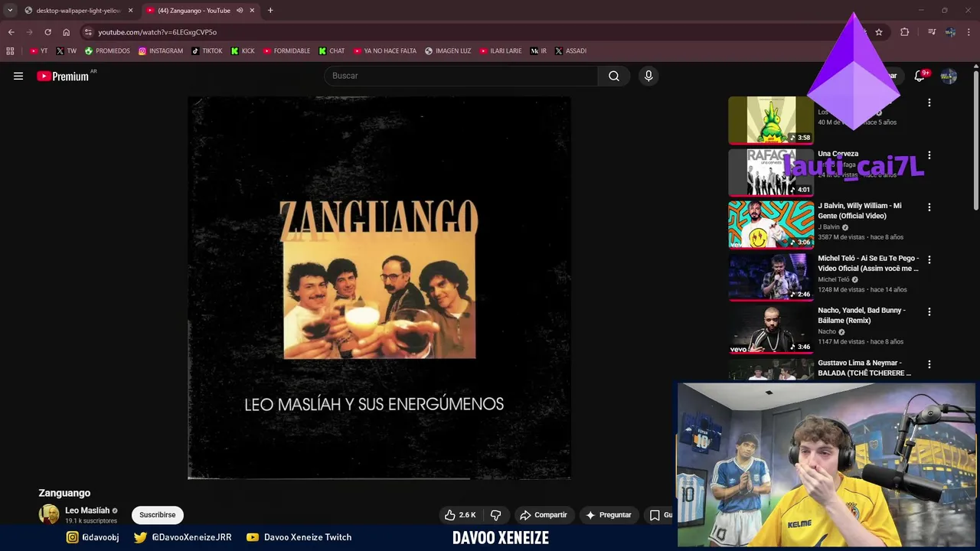Open the media control toolbar icon
Image resolution: width=980 pixels, height=551 pixels.
click(x=932, y=32)
